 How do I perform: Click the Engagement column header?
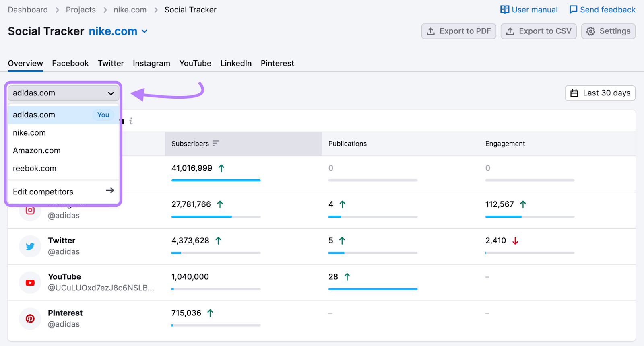point(505,144)
